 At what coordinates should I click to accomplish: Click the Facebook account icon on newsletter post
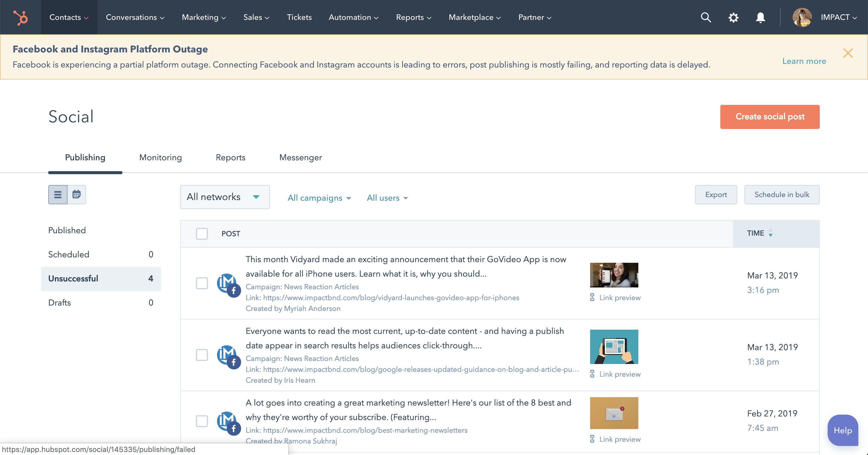click(229, 423)
